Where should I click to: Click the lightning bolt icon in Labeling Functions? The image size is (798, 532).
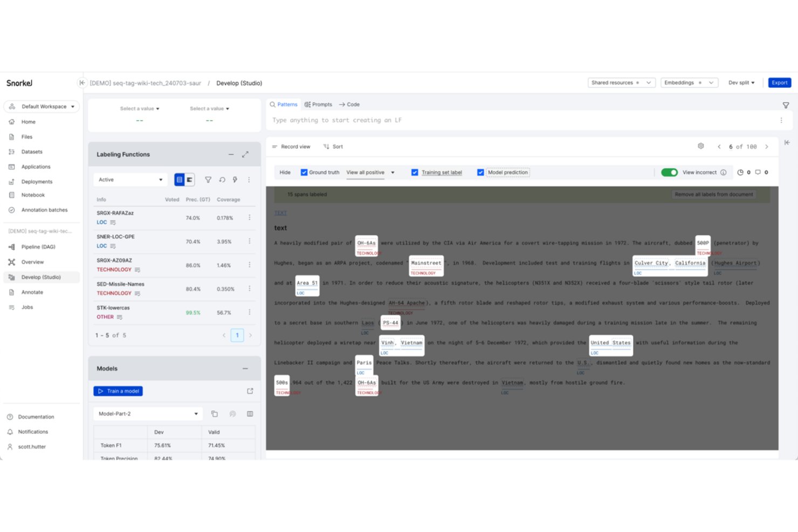(x=235, y=180)
